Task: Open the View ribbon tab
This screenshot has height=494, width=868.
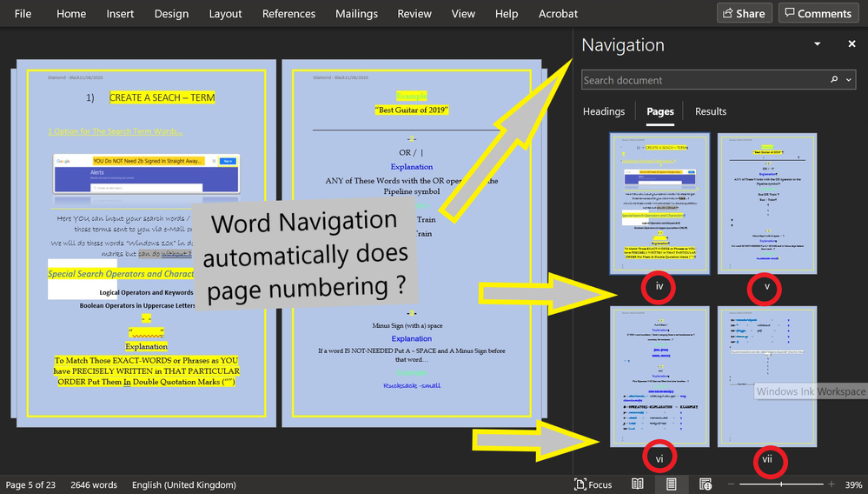Action: point(463,14)
